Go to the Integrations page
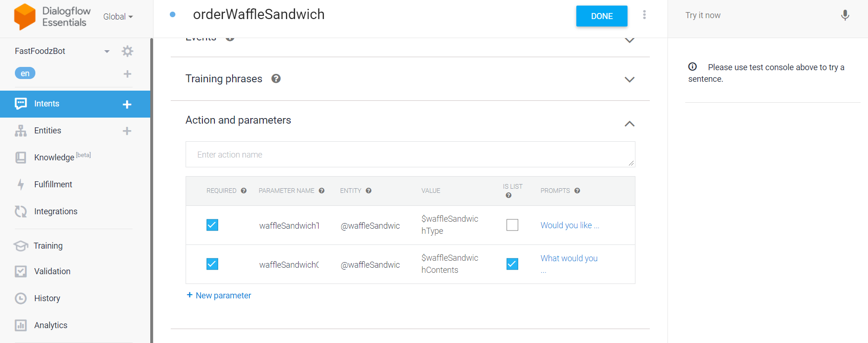 coord(55,211)
